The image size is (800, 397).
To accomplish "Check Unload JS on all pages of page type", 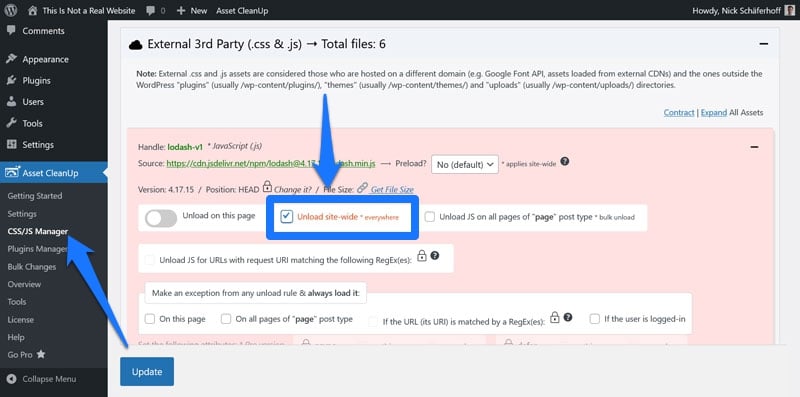I will [x=430, y=217].
